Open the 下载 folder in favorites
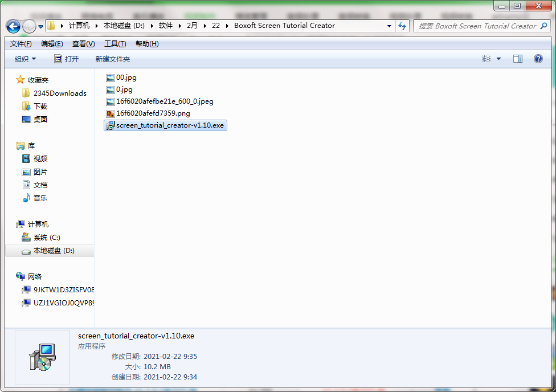556x392 pixels. pos(40,107)
